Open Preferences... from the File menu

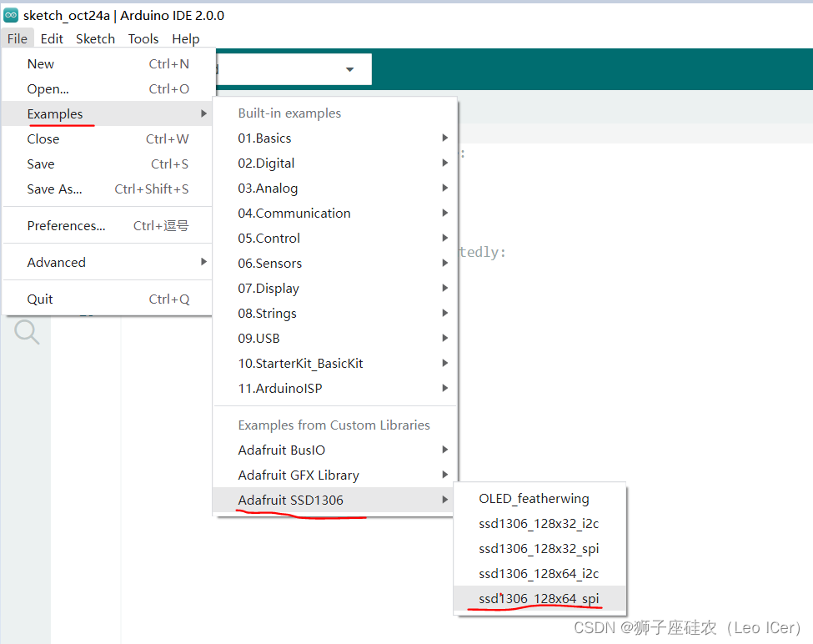click(108, 225)
